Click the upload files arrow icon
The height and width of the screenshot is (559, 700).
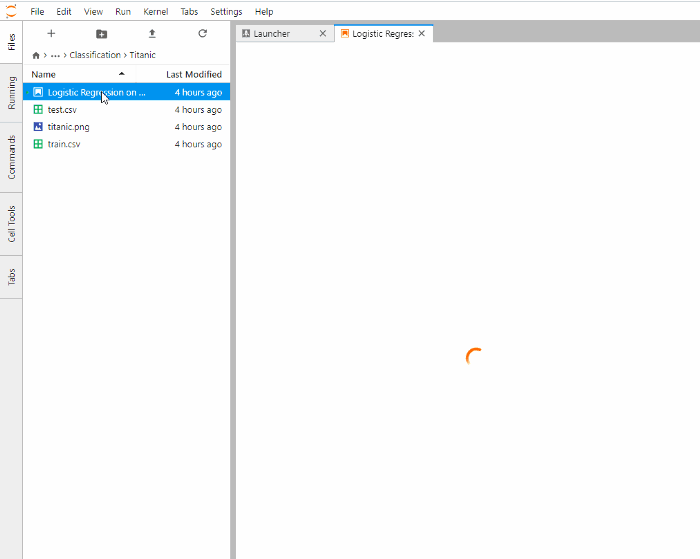pyautogui.click(x=152, y=33)
